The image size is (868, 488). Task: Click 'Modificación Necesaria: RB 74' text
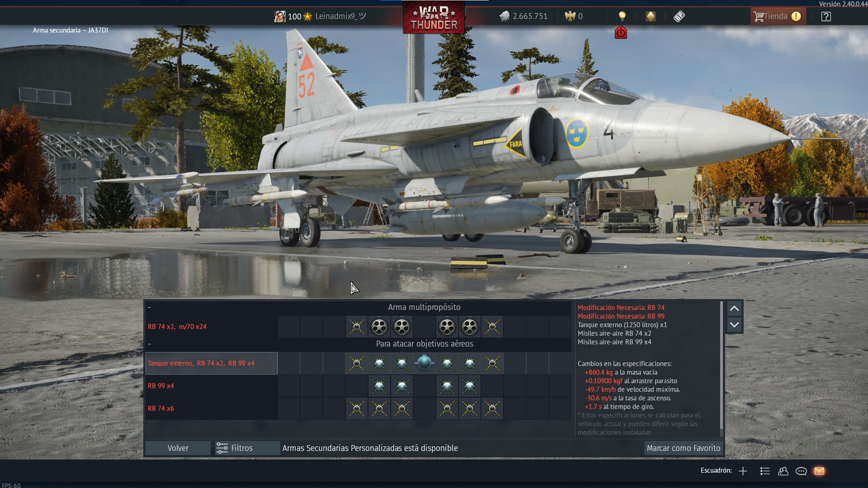[x=621, y=307]
